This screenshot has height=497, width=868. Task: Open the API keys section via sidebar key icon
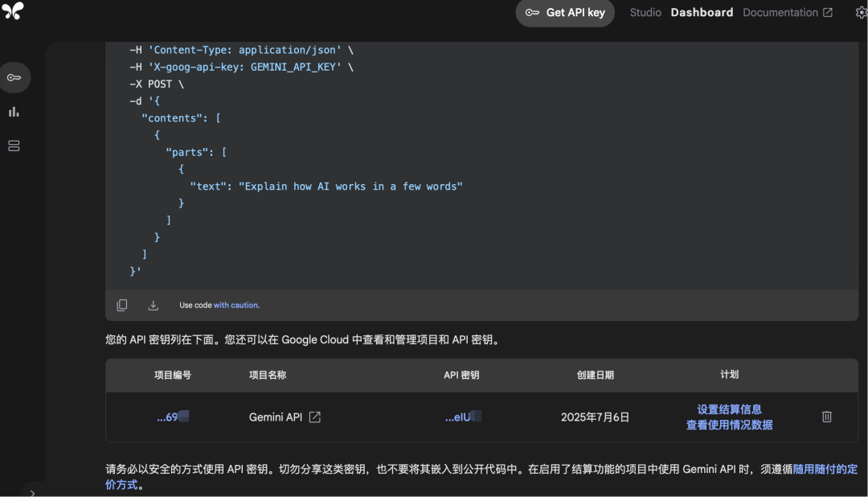tap(14, 77)
